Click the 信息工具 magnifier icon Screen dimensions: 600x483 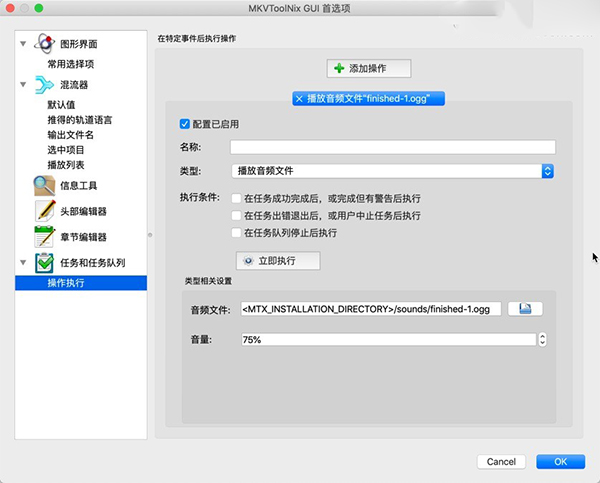(44, 186)
